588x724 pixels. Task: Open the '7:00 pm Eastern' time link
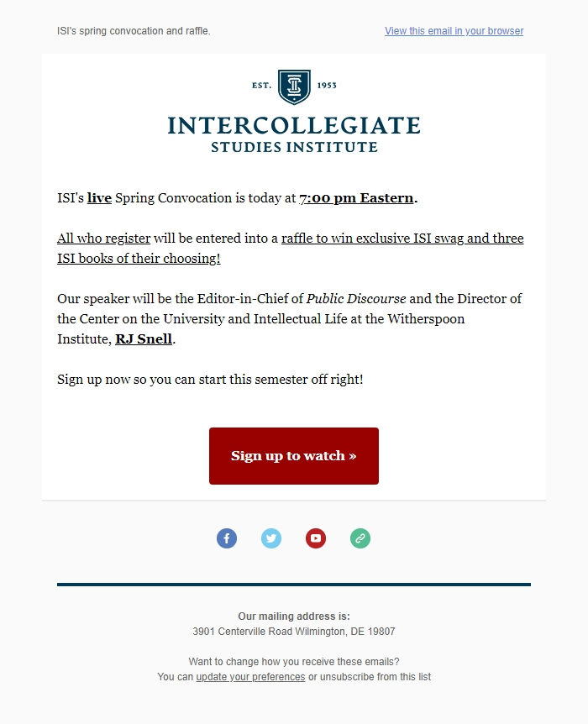tap(355, 198)
